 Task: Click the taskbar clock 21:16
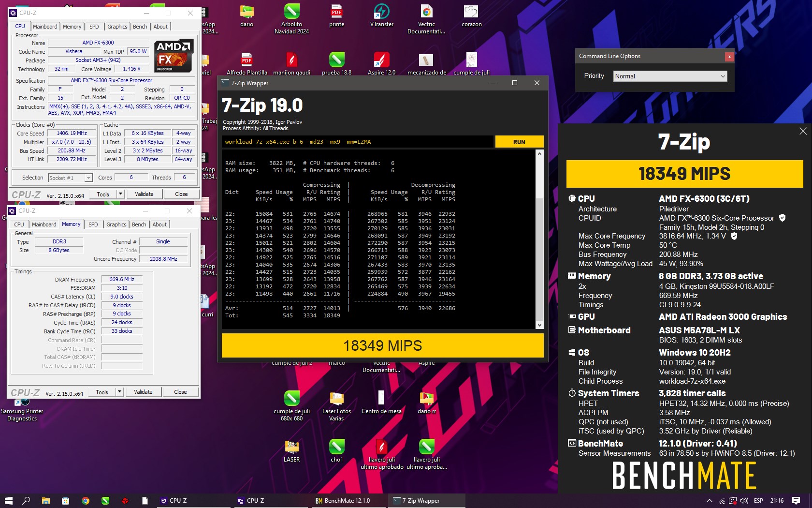pos(777,501)
